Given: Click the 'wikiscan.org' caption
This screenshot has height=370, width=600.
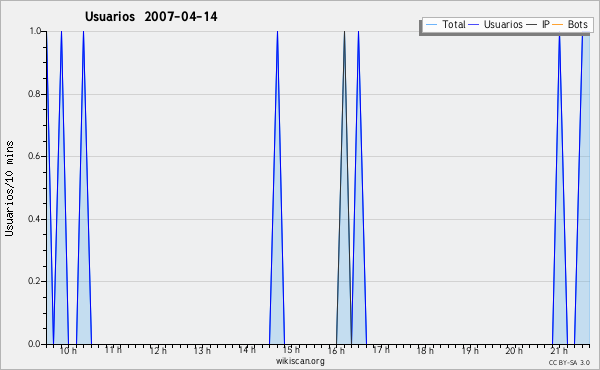Looking at the screenshot, I should (300, 361).
